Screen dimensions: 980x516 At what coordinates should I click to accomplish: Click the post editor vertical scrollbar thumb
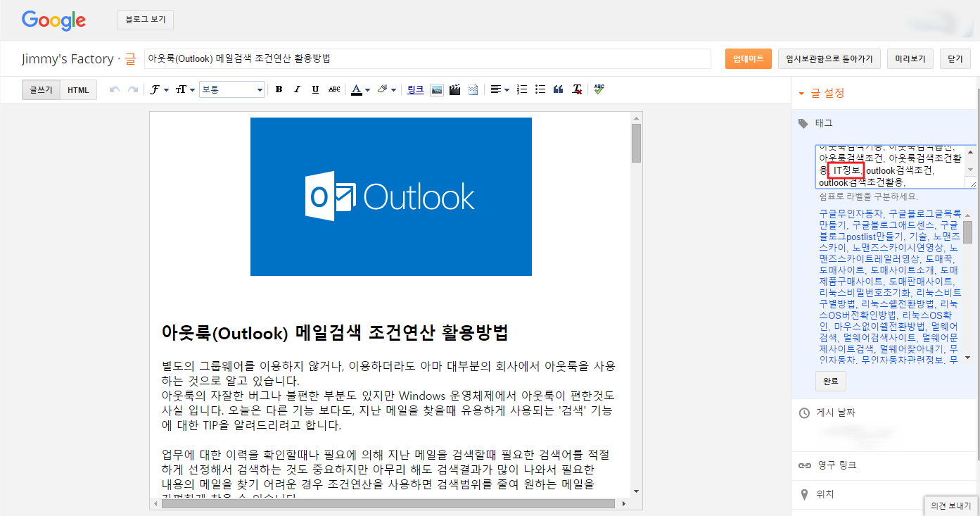(x=636, y=143)
